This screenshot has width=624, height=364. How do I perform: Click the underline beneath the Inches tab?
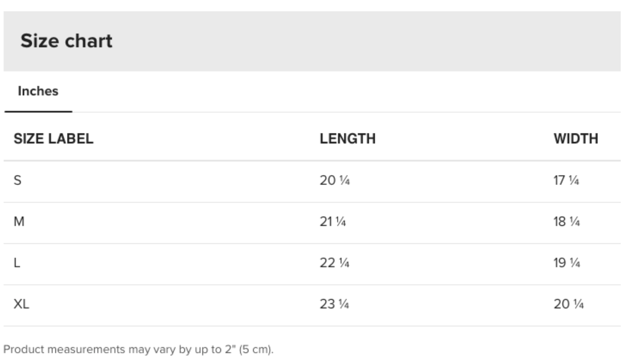click(38, 112)
